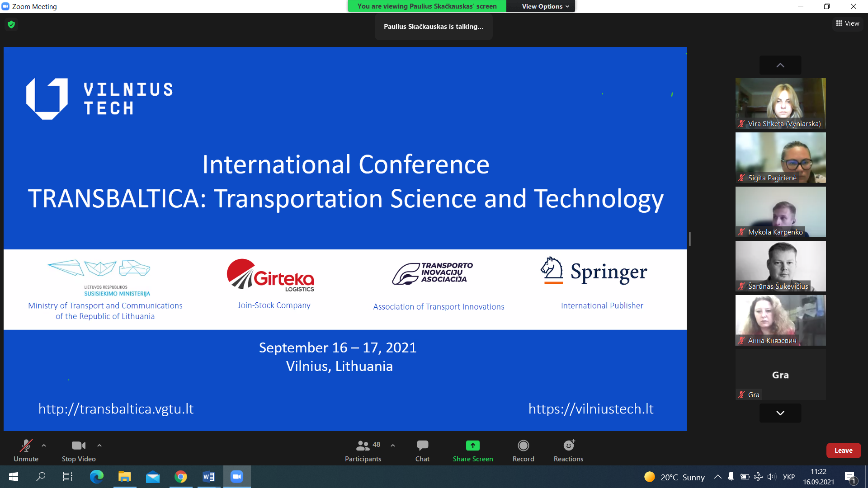Image resolution: width=868 pixels, height=488 pixels.
Task: Click the Zoom Meeting title bar icon
Action: click(x=5, y=6)
